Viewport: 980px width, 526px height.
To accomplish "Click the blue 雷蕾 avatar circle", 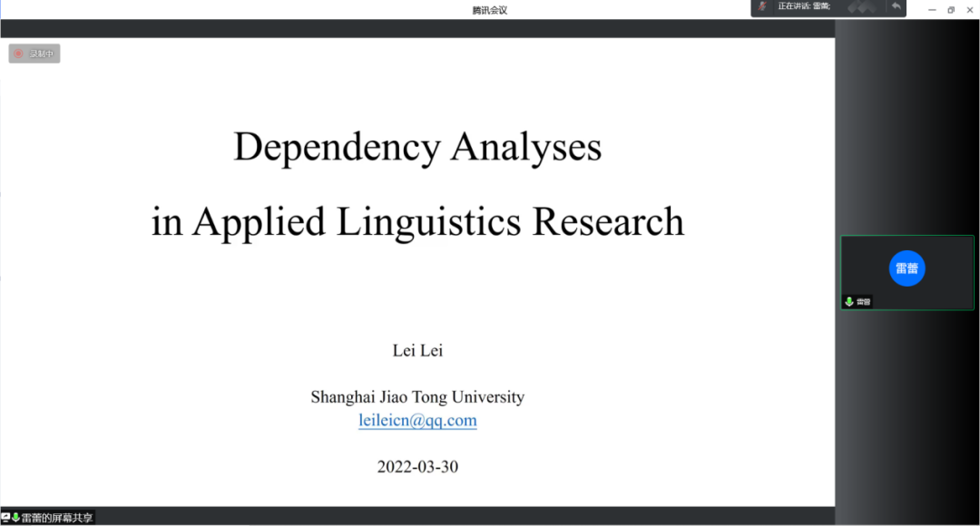I will click(906, 268).
